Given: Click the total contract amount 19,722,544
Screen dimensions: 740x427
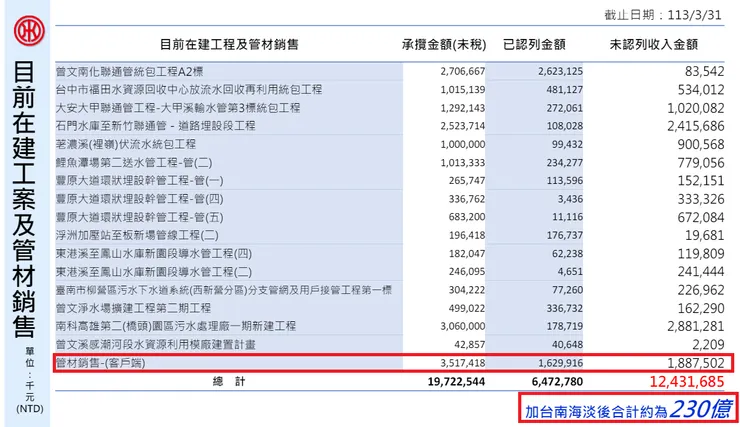Looking at the screenshot, I should (456, 381).
